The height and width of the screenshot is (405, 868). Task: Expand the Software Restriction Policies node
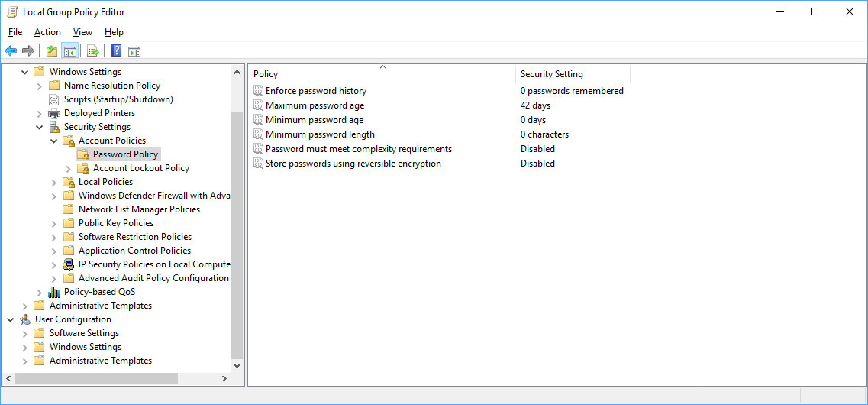pyautogui.click(x=53, y=237)
